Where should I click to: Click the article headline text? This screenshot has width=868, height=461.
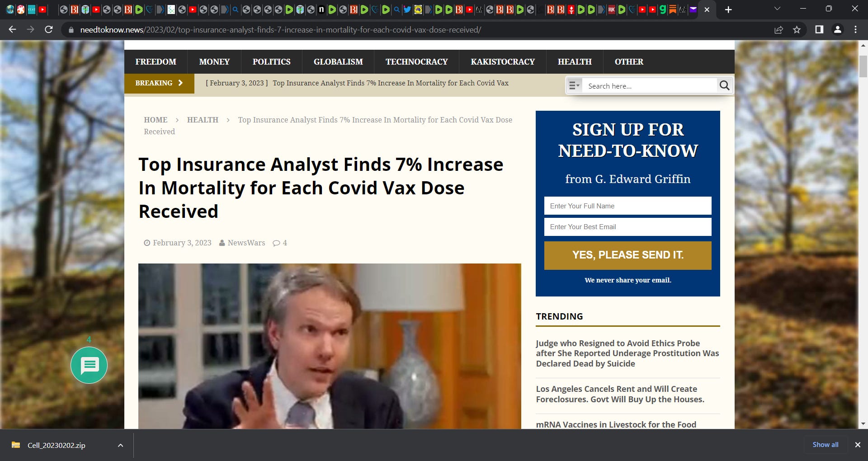pyautogui.click(x=321, y=188)
